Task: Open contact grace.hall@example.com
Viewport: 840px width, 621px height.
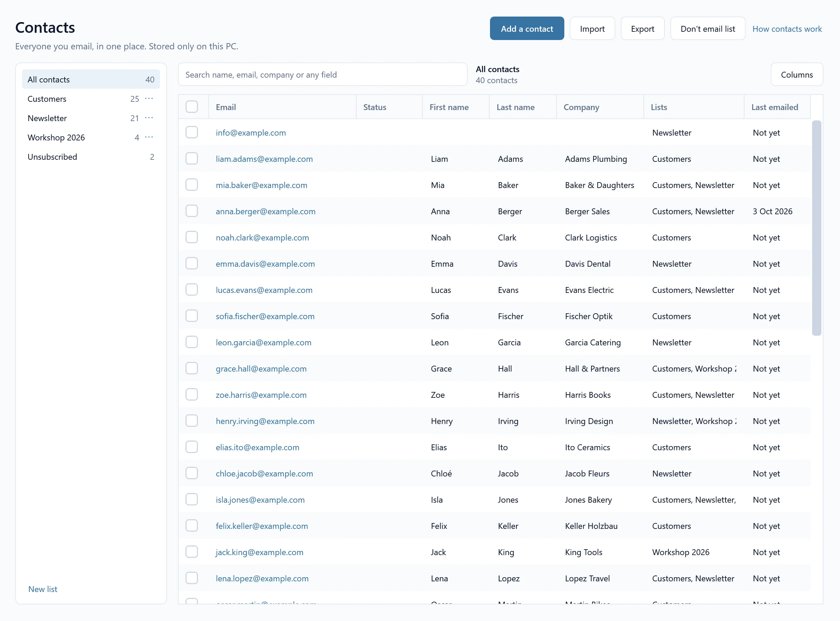Action: [261, 369]
